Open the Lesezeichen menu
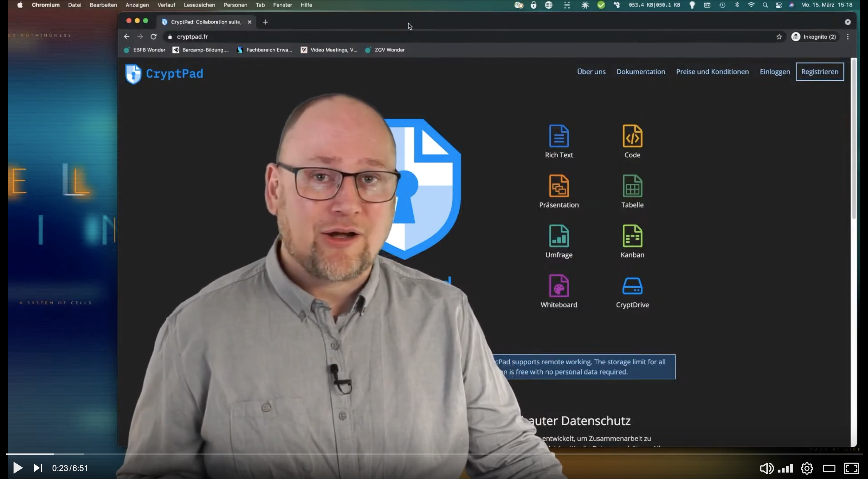 pyautogui.click(x=199, y=5)
